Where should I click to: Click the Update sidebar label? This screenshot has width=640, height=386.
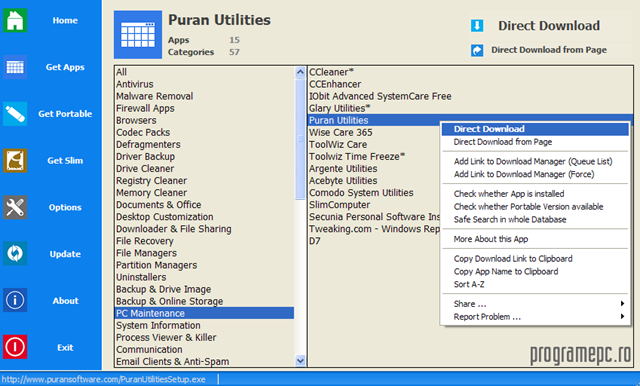(65, 254)
